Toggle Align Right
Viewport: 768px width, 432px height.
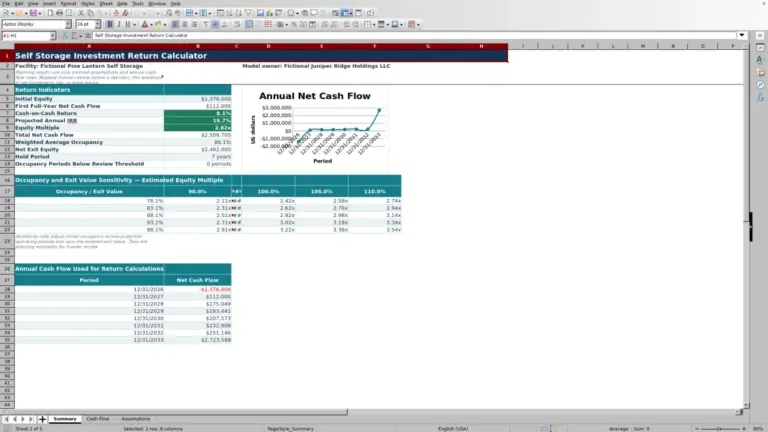[x=194, y=24]
